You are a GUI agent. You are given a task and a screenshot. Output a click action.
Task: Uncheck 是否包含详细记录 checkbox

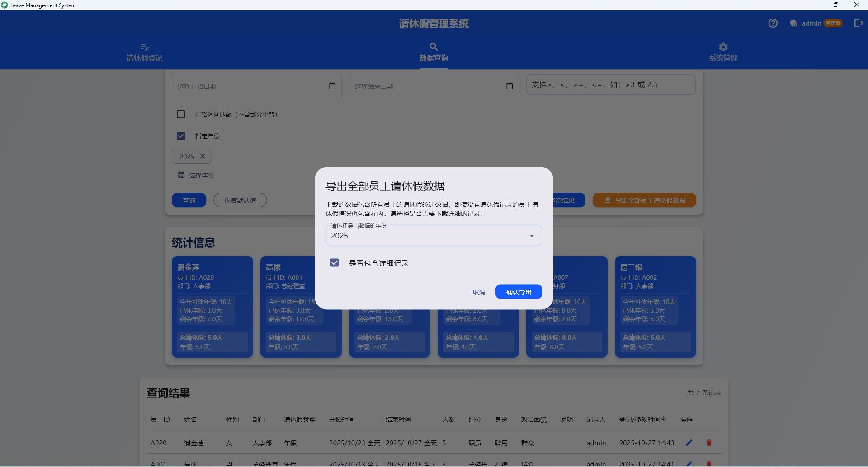pyautogui.click(x=335, y=263)
